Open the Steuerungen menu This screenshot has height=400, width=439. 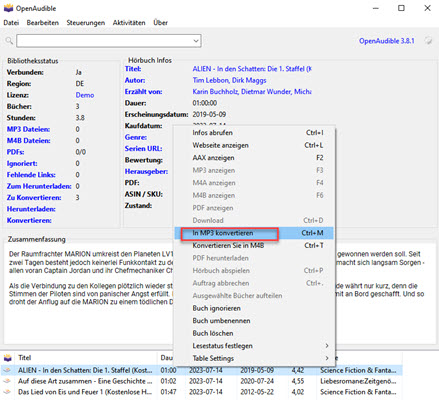click(x=86, y=23)
